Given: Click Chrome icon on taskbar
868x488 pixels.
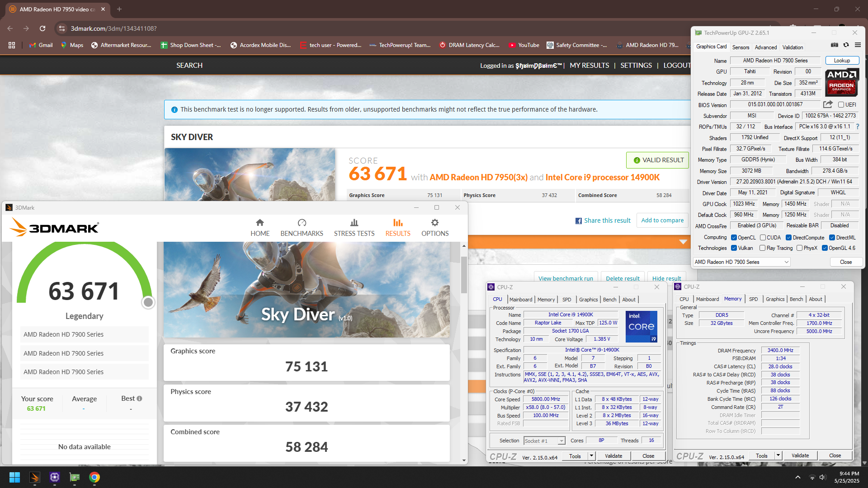Looking at the screenshot, I should pos(94,477).
